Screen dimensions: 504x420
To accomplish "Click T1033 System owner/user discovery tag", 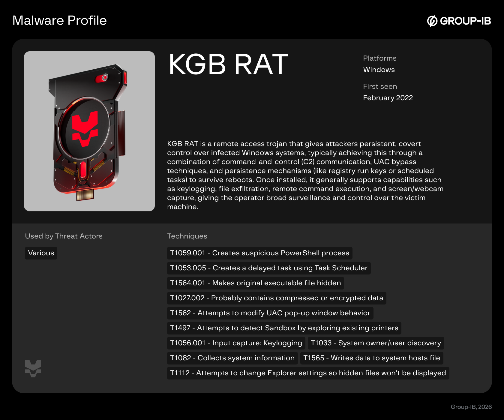I will tap(376, 343).
